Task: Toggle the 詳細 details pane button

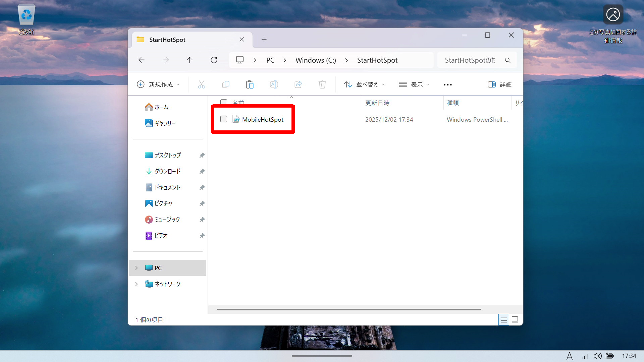Action: point(499,84)
